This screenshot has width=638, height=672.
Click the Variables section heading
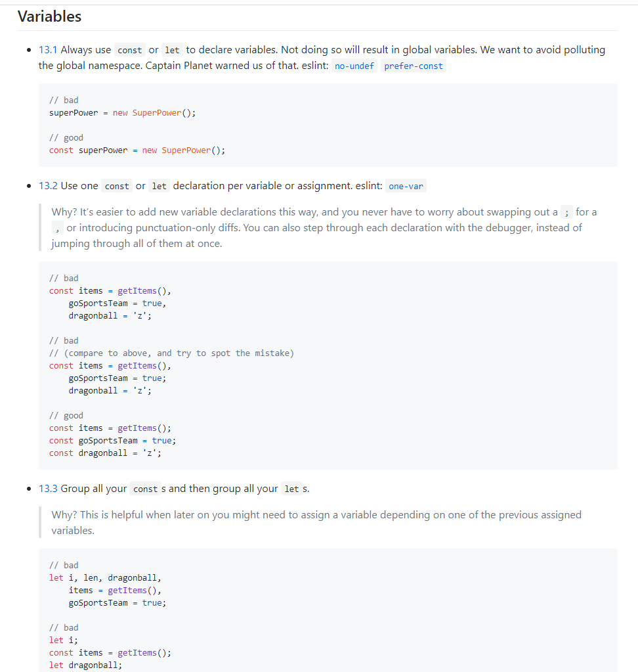tap(49, 16)
